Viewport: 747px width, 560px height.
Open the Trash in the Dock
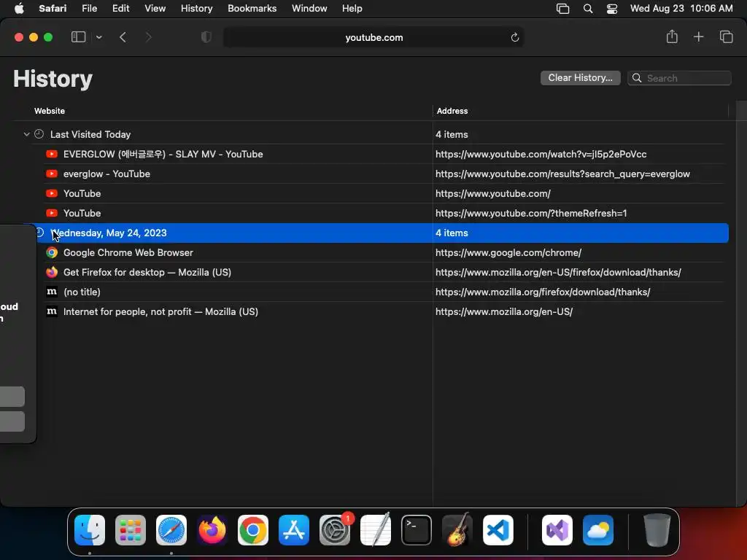coord(657,530)
